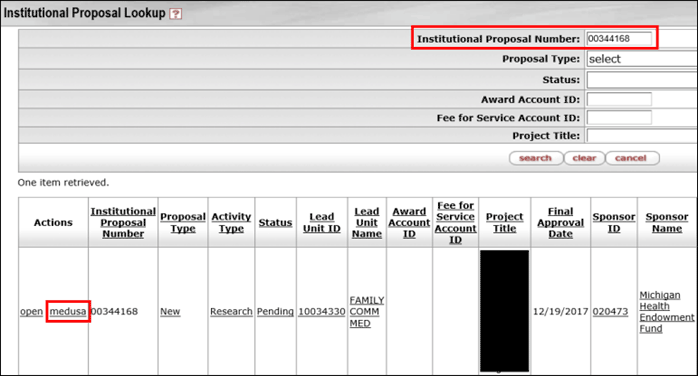The height and width of the screenshot is (376, 698).
Task: Click the New proposal type link
Action: pyautogui.click(x=170, y=311)
